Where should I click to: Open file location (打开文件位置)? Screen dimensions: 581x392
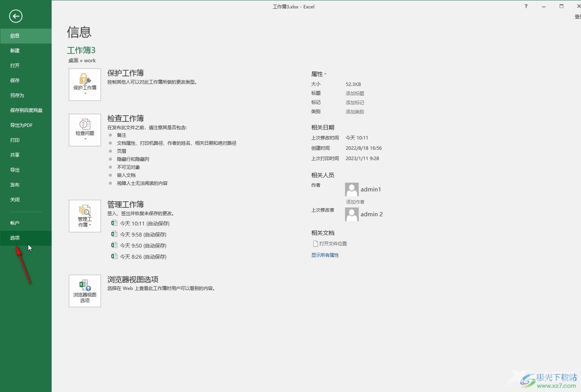click(330, 244)
